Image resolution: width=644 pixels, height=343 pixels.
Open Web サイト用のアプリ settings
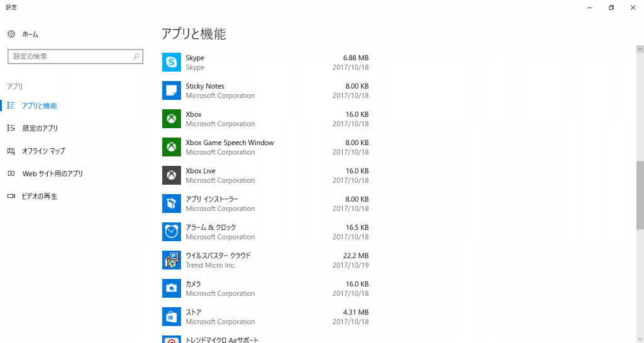(x=52, y=173)
